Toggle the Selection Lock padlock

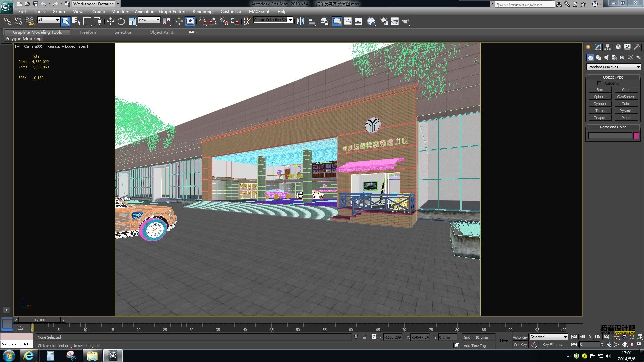365,337
